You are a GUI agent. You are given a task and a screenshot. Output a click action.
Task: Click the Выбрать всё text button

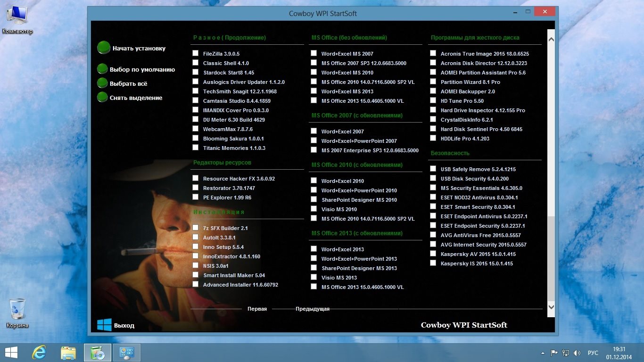coord(129,84)
